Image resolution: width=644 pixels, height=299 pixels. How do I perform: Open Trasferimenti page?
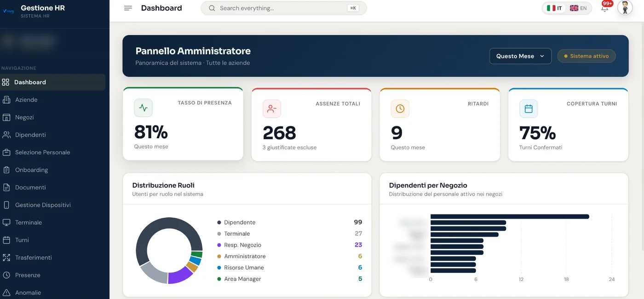point(53,258)
